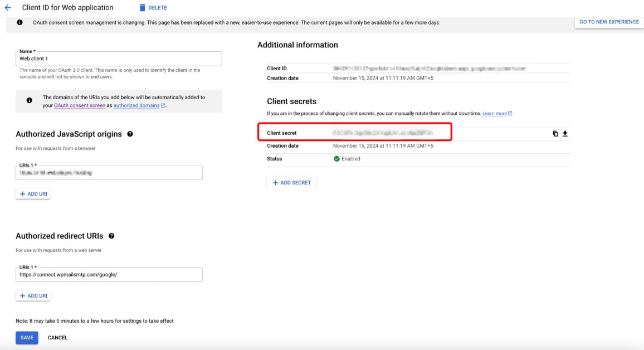Click the JavaScript origins URIs 1 field
The width and height of the screenshot is (644, 350).
click(x=109, y=173)
